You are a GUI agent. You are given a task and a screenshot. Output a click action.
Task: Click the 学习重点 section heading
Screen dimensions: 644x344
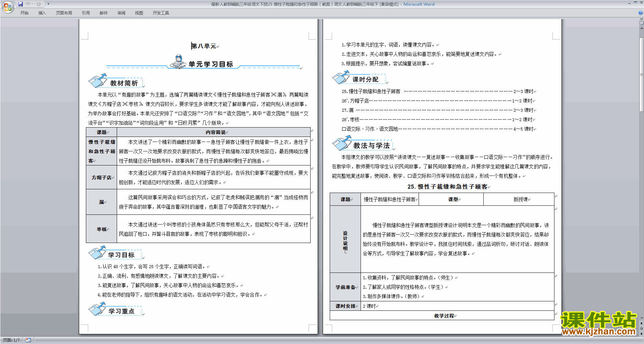[x=121, y=311]
